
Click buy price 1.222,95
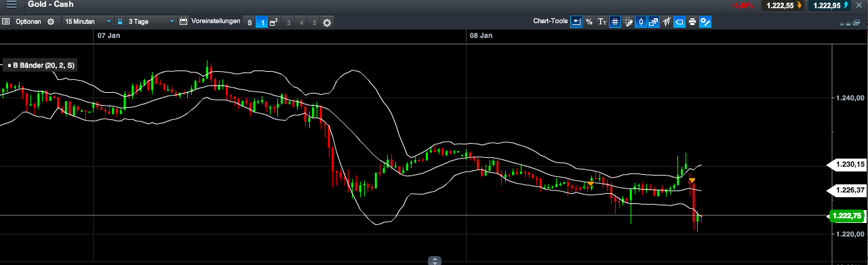pos(830,5)
